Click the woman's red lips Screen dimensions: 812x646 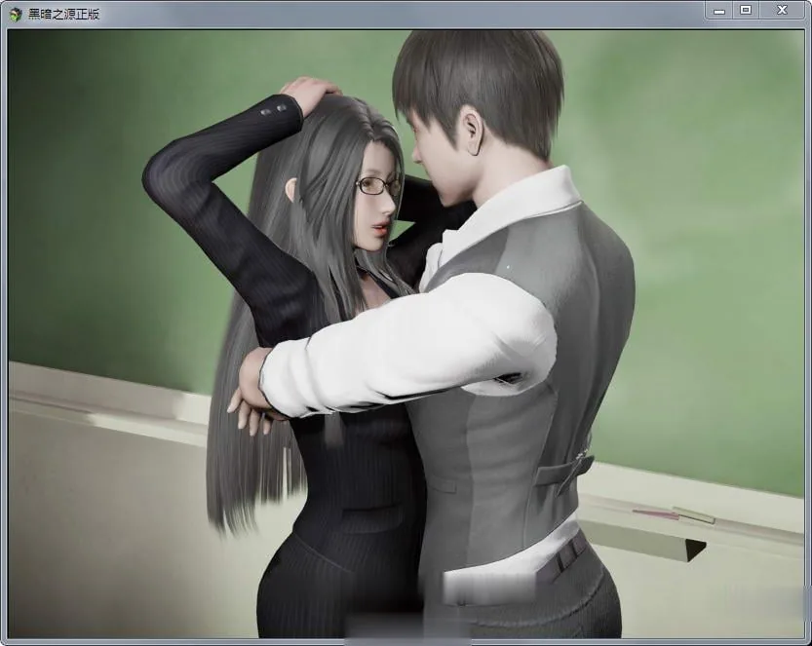[x=382, y=228]
